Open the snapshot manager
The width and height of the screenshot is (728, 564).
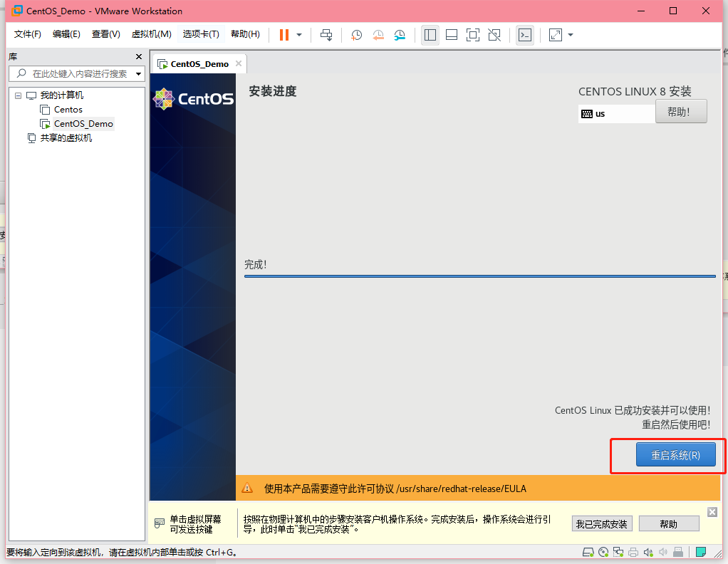pyautogui.click(x=400, y=35)
